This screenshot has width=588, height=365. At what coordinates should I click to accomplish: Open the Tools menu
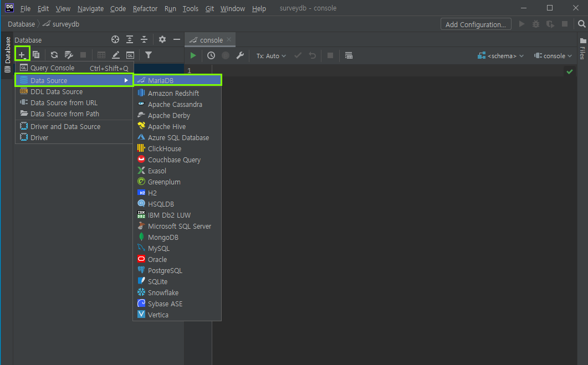click(x=191, y=8)
